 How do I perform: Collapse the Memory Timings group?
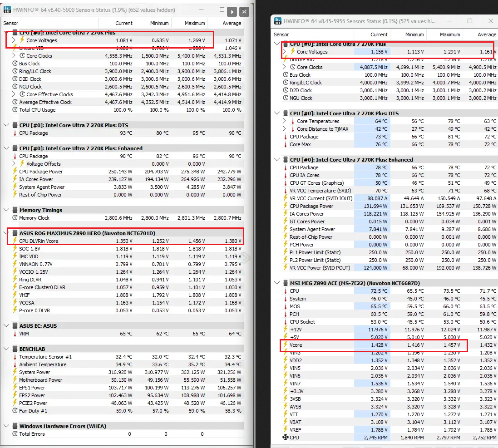point(6,210)
